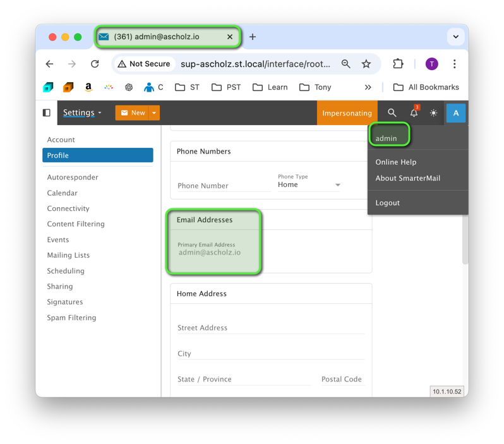
Task: Toggle the sidebar panel icon
Action: (x=47, y=113)
